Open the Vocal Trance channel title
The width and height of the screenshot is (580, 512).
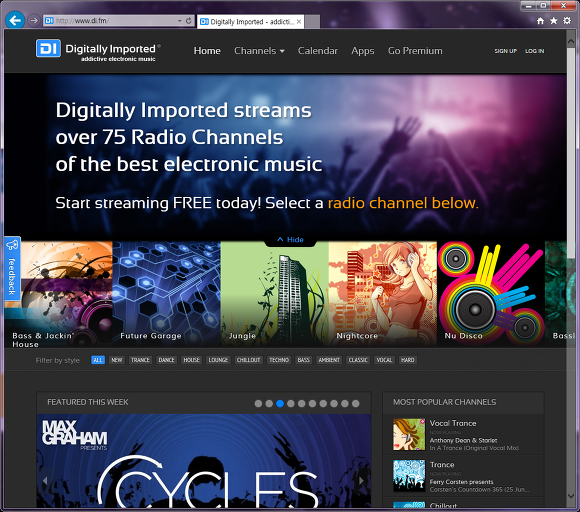coord(453,423)
